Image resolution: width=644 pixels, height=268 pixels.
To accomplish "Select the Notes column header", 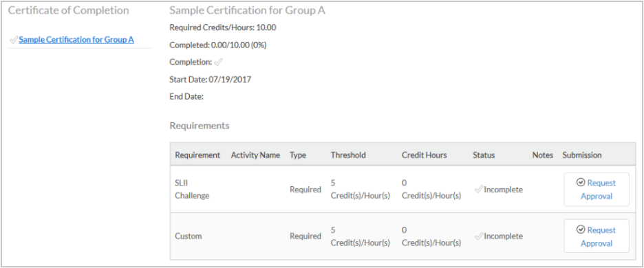I will tap(543, 155).
